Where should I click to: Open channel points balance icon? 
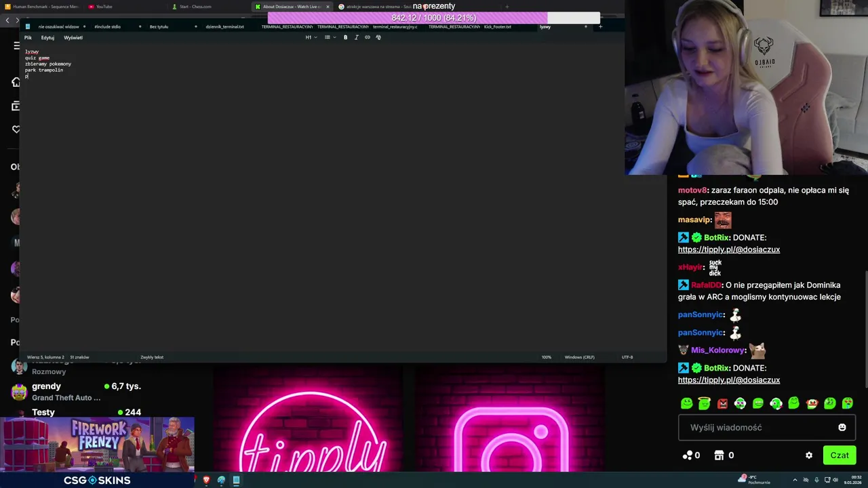point(688,455)
